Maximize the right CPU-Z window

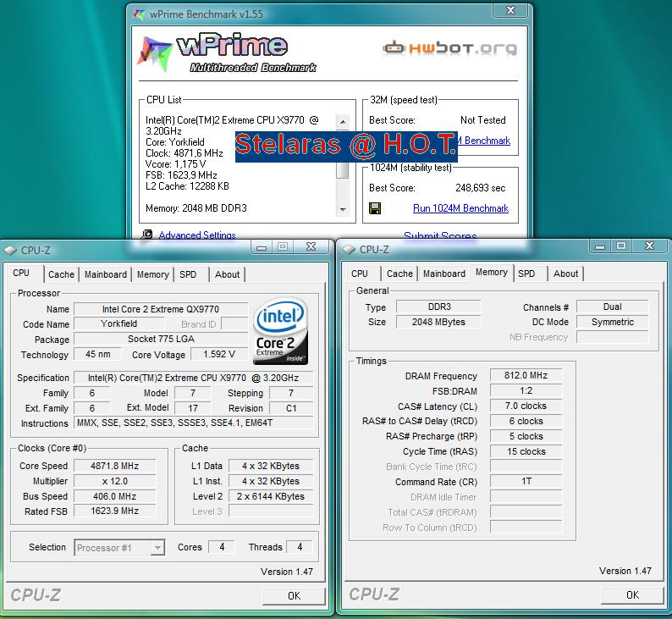(621, 246)
